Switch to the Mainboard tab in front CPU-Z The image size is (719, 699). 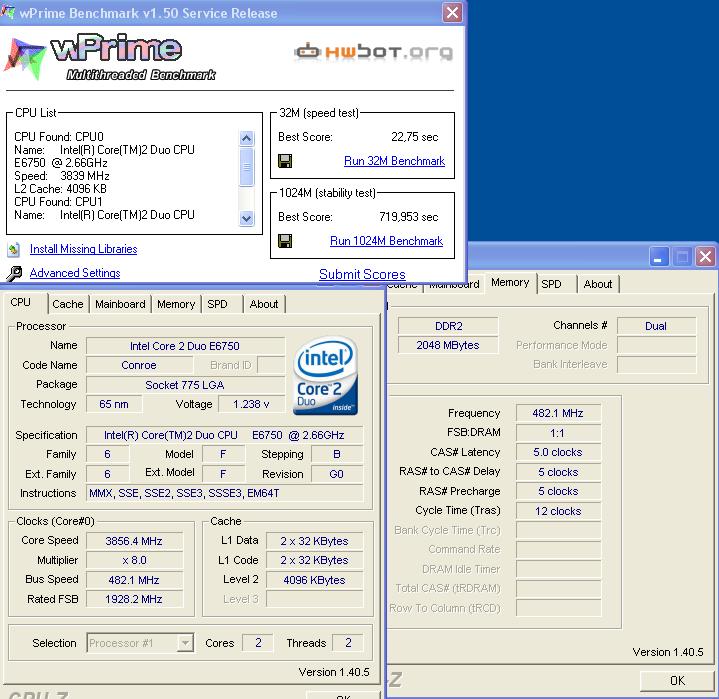120,304
